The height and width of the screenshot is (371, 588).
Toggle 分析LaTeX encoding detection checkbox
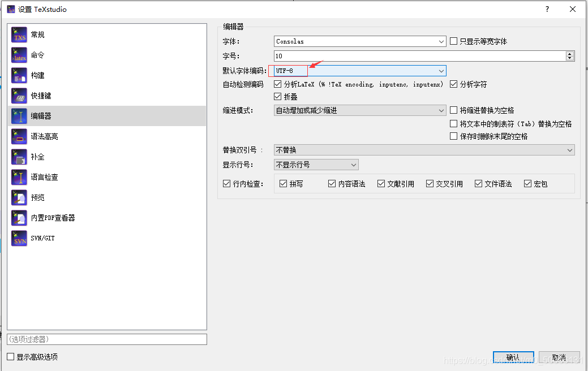pos(277,84)
